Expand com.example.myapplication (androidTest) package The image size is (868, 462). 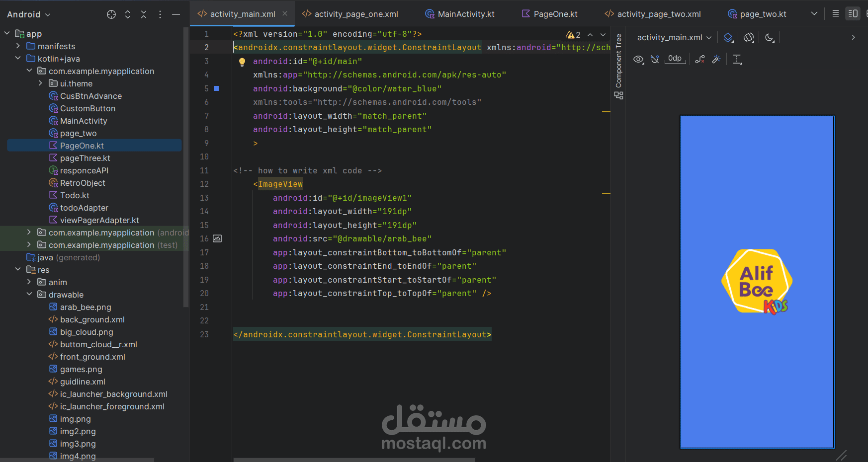29,232
